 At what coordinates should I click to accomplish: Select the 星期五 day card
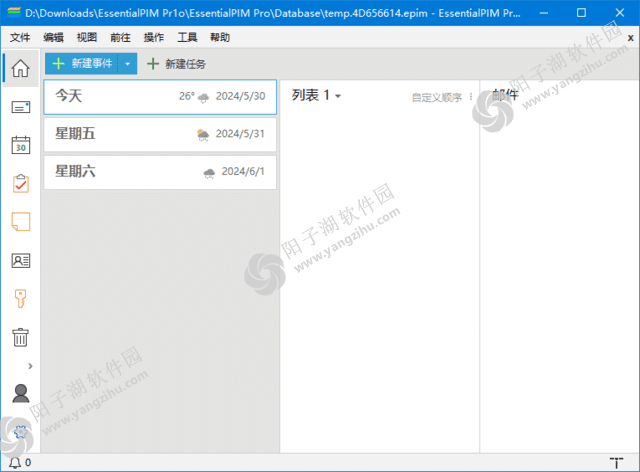pyautogui.click(x=160, y=134)
